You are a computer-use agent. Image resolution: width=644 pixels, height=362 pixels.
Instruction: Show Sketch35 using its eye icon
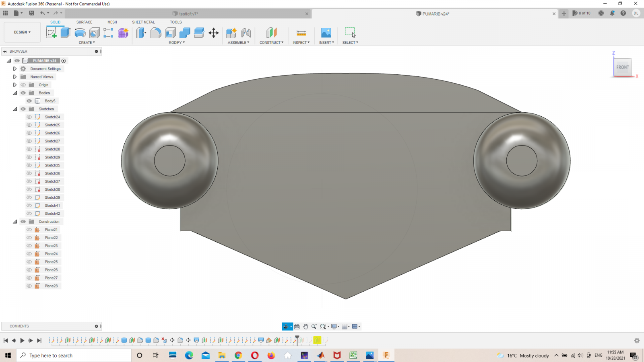[29, 165]
